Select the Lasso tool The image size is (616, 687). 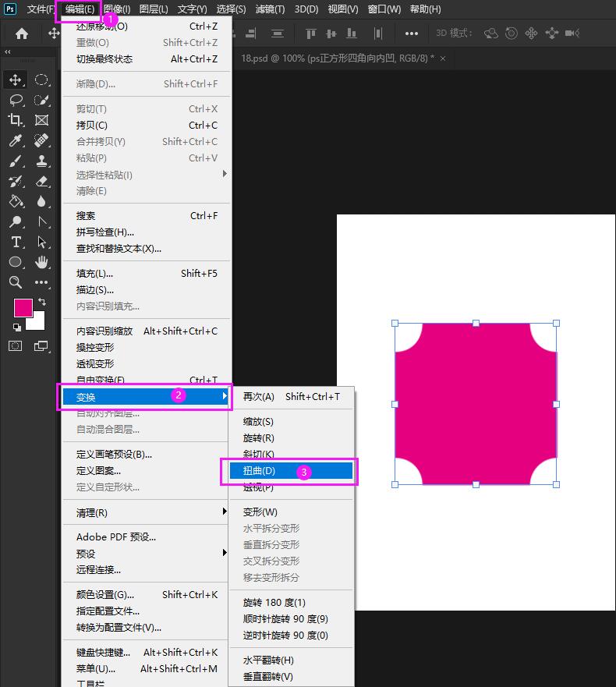[16, 100]
